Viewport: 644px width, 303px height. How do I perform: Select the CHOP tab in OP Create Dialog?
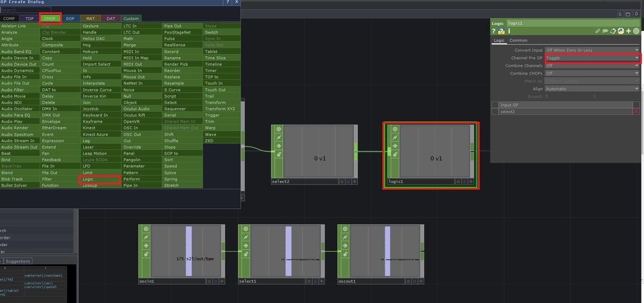50,18
